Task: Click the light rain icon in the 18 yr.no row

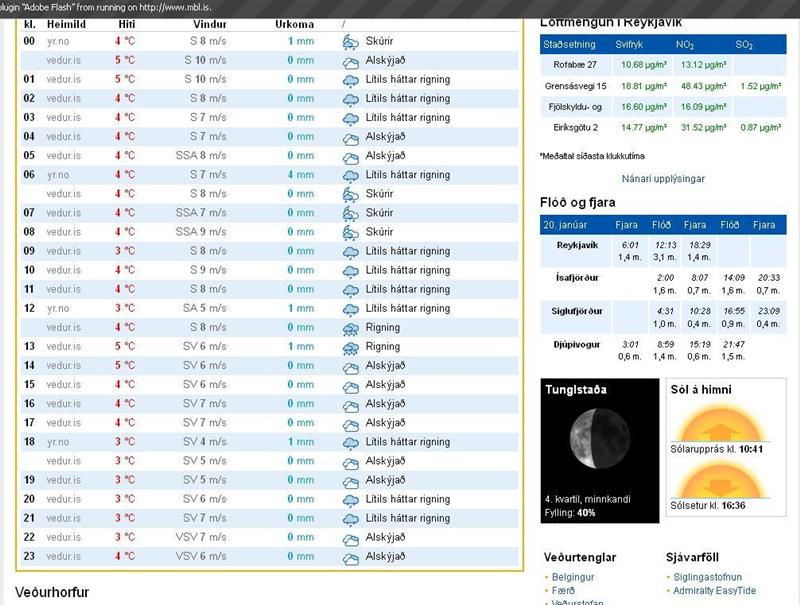Action: point(351,443)
